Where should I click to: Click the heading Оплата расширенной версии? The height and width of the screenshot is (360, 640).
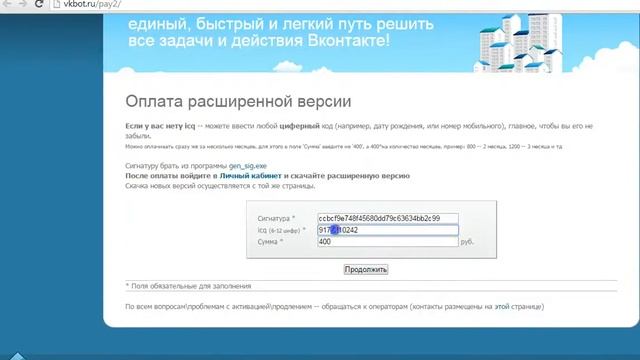pyautogui.click(x=238, y=102)
